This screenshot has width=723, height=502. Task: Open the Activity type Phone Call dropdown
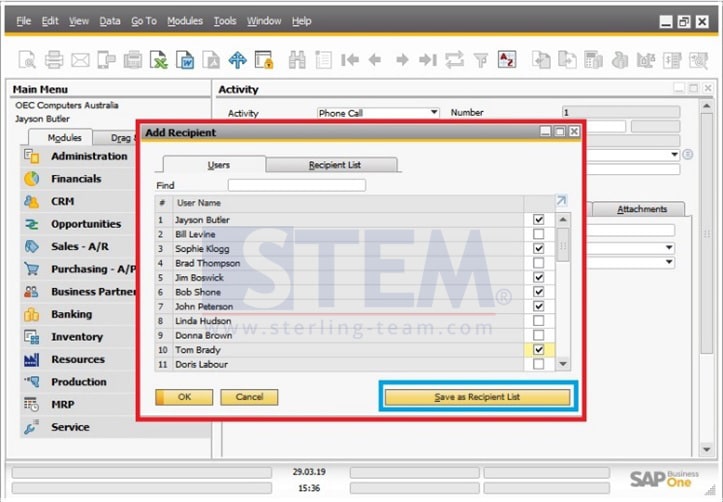pos(433,112)
